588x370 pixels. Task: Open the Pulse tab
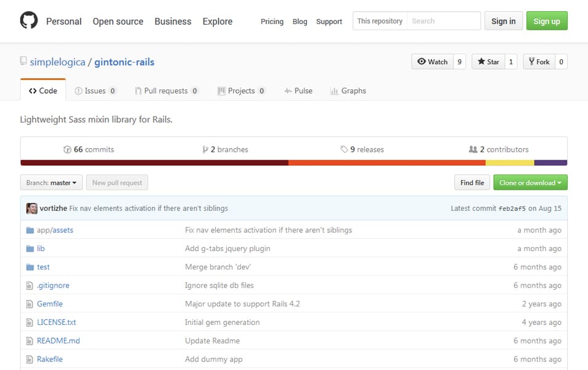(x=298, y=91)
